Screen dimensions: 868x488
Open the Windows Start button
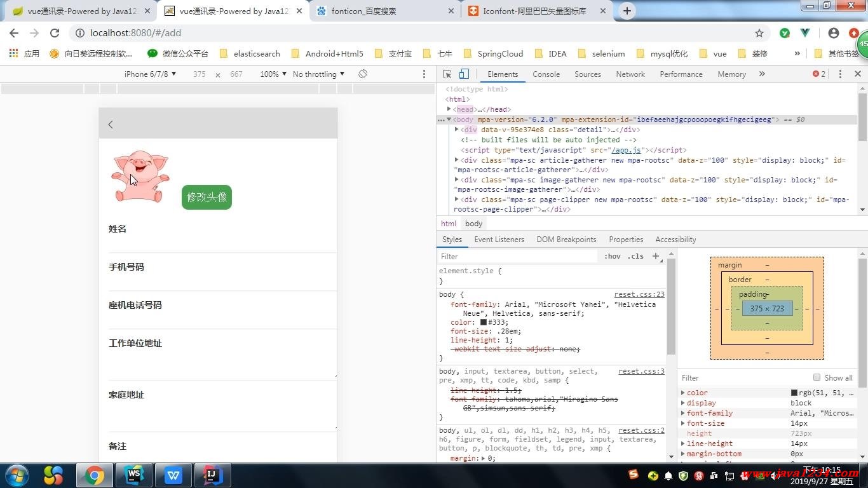pos(16,475)
